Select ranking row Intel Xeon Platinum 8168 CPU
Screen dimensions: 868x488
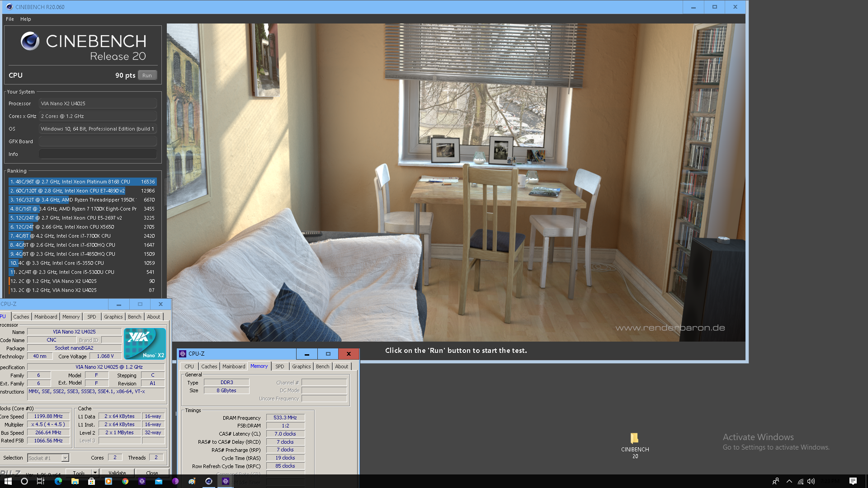click(x=83, y=182)
